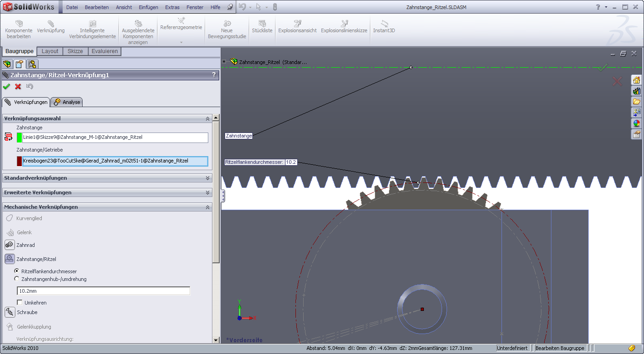Click the dark red Zahnstange/Getriebe selection swatch

coord(20,161)
